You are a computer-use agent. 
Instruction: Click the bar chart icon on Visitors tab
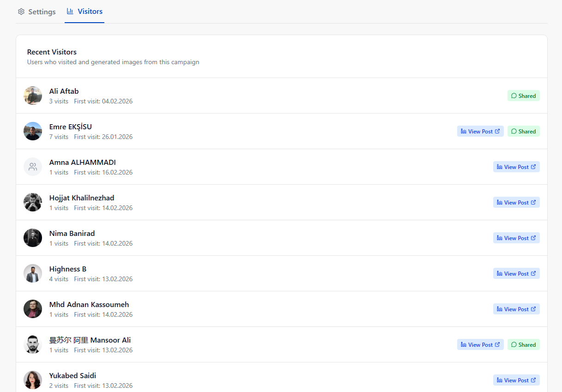(x=70, y=11)
